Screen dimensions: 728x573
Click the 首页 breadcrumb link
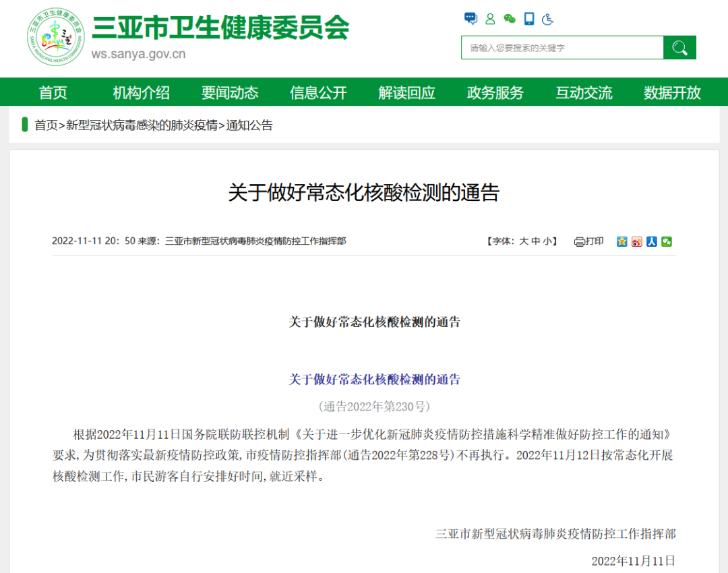click(46, 125)
